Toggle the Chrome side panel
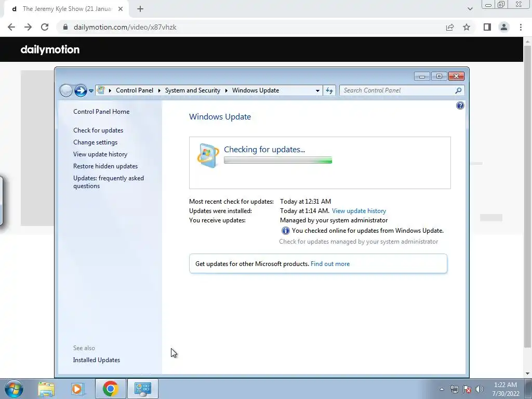This screenshot has width=532, height=399. tap(487, 27)
